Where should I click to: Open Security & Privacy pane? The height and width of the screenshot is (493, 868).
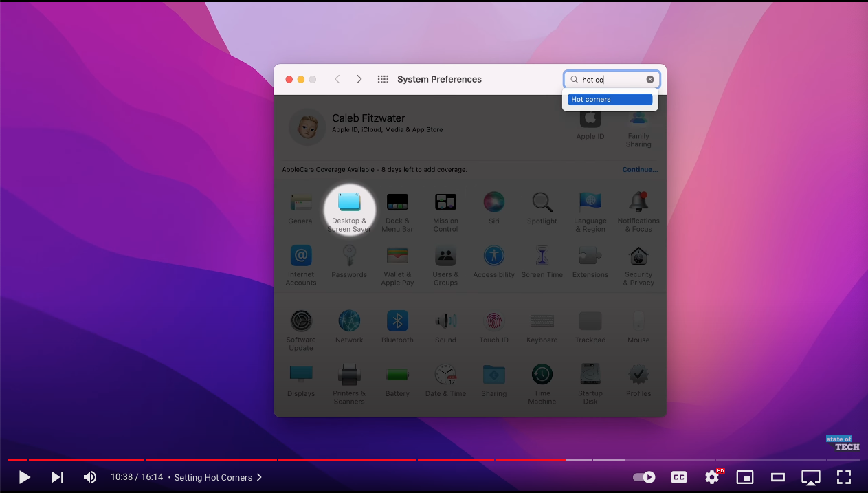pos(638,256)
